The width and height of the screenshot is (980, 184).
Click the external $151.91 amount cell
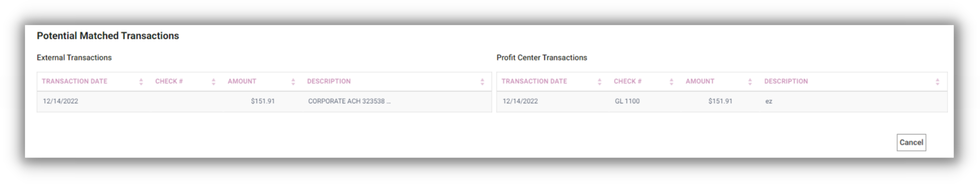click(263, 101)
